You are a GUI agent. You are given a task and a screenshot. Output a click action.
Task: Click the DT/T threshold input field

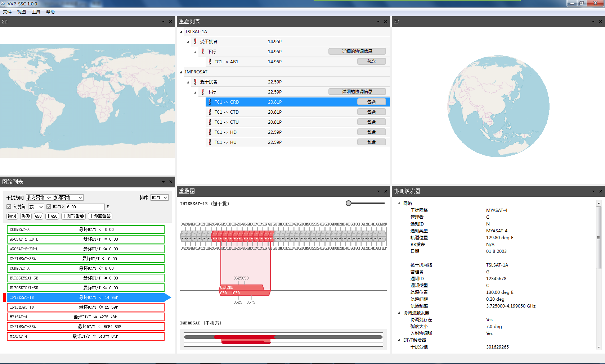pos(85,207)
